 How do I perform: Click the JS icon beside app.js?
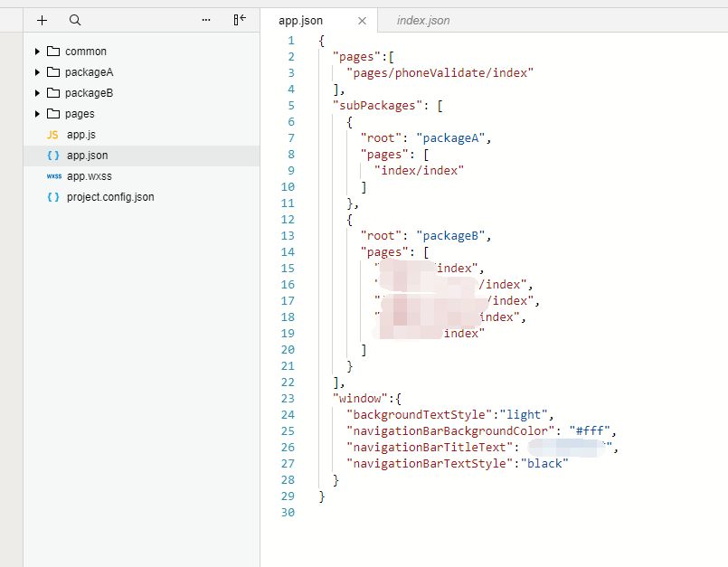tap(52, 135)
